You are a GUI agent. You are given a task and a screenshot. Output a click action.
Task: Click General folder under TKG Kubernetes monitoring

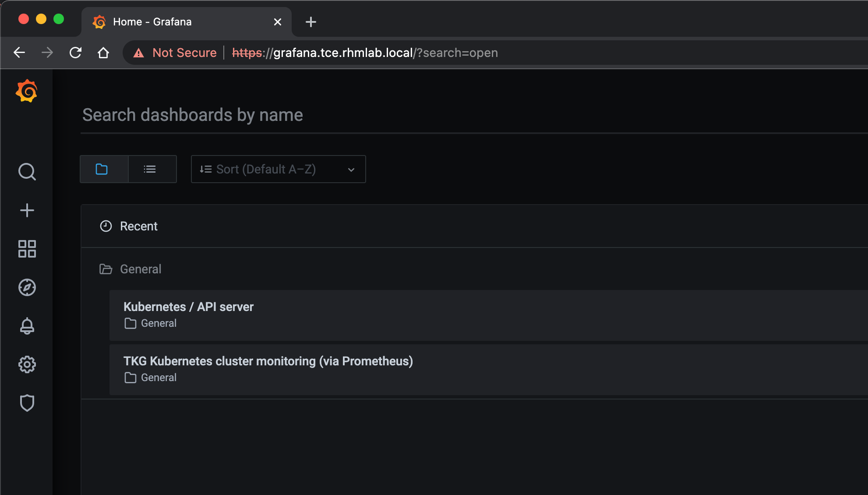150,378
